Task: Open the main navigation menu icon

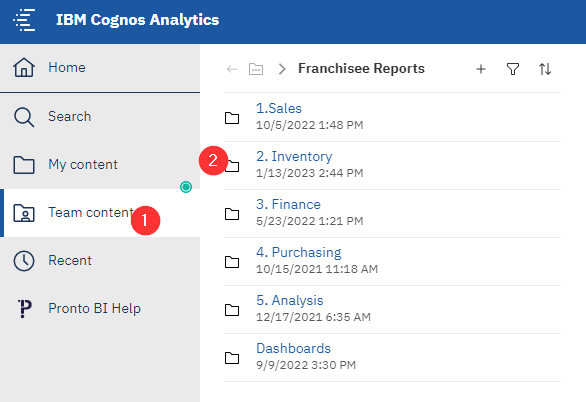Action: (24, 20)
